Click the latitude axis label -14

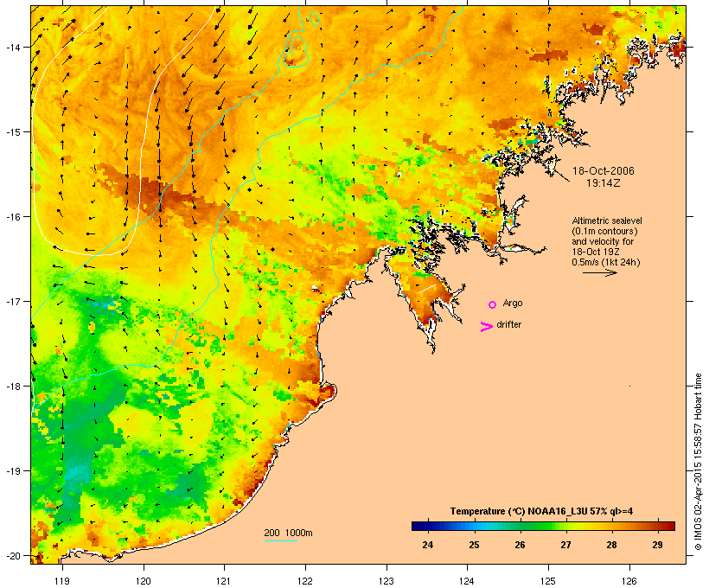[13, 47]
